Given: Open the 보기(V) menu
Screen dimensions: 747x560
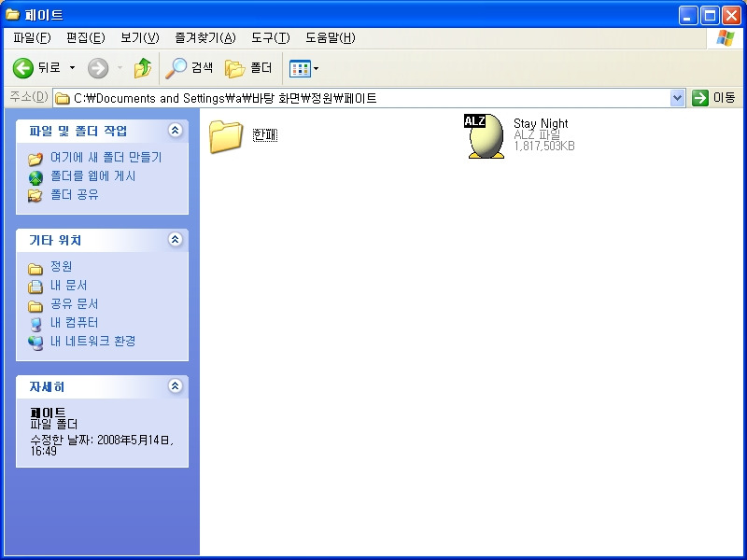Looking at the screenshot, I should tap(139, 37).
